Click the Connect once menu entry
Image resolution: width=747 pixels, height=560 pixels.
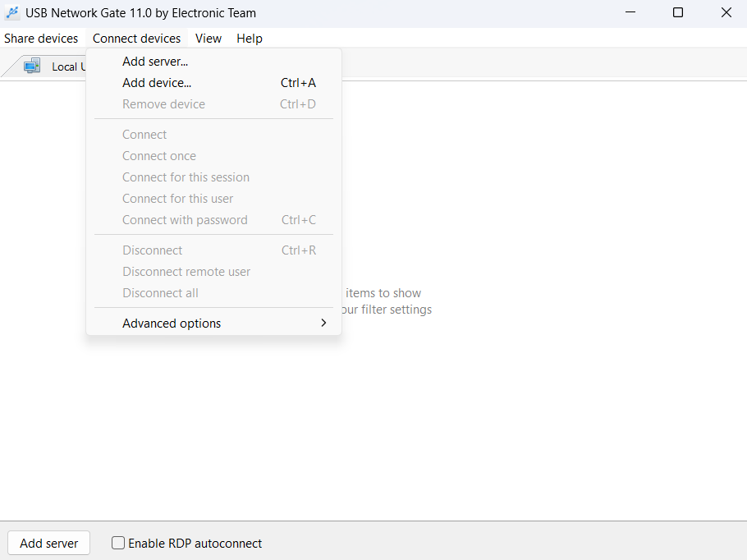click(159, 156)
